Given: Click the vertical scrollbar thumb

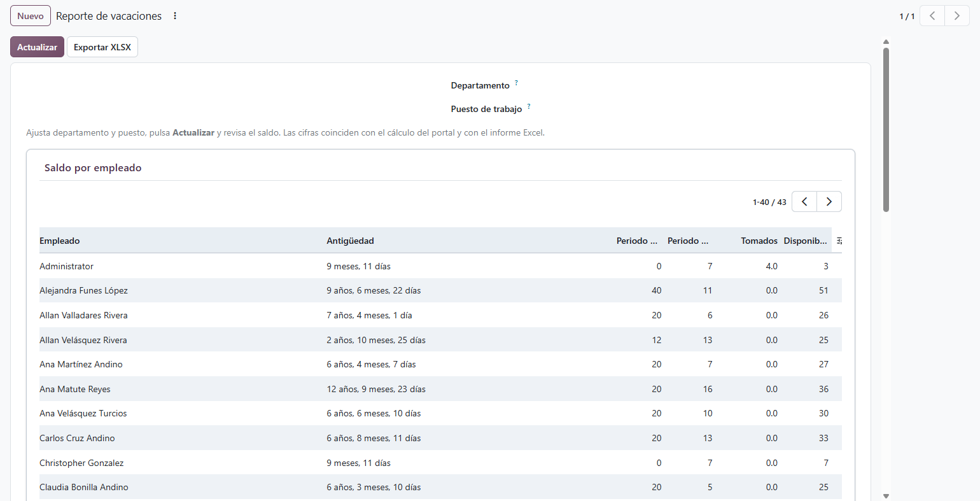Looking at the screenshot, I should tap(886, 129).
